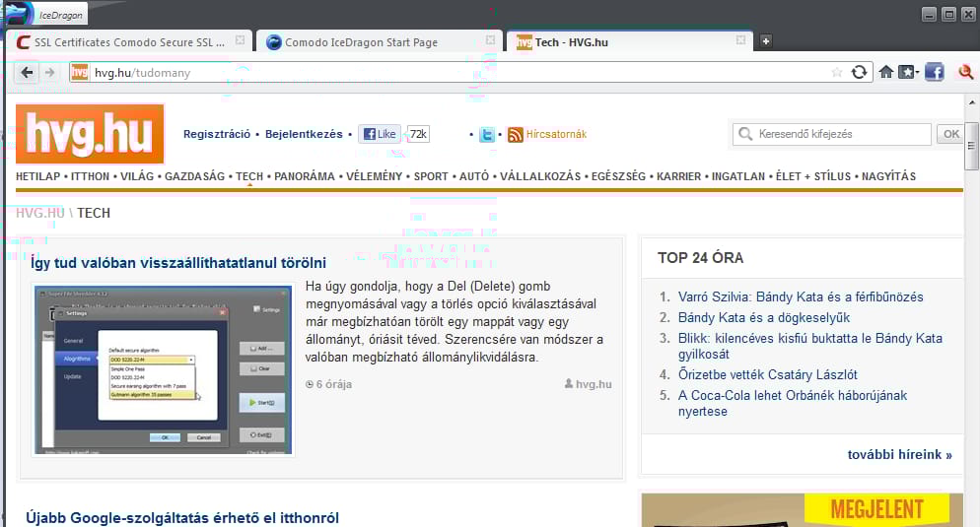Screen dimensions: 980x527
Task: Click the Facebook toolbar icon
Action: 935,73
